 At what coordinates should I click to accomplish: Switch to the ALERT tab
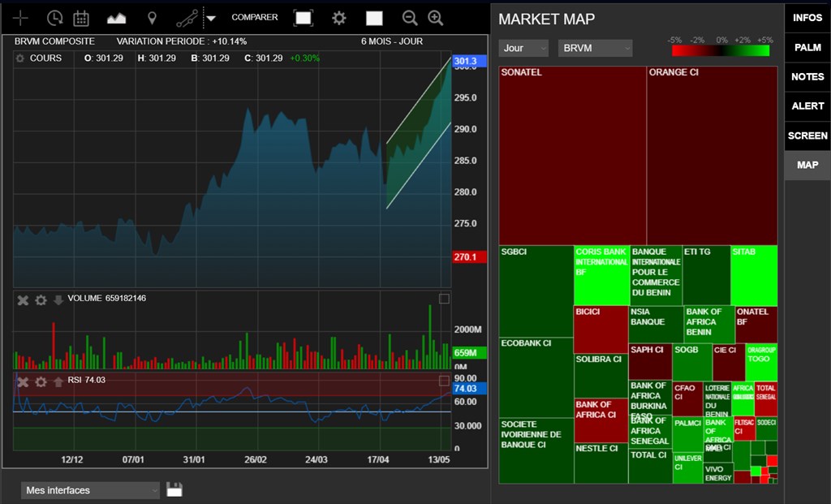[x=807, y=106]
